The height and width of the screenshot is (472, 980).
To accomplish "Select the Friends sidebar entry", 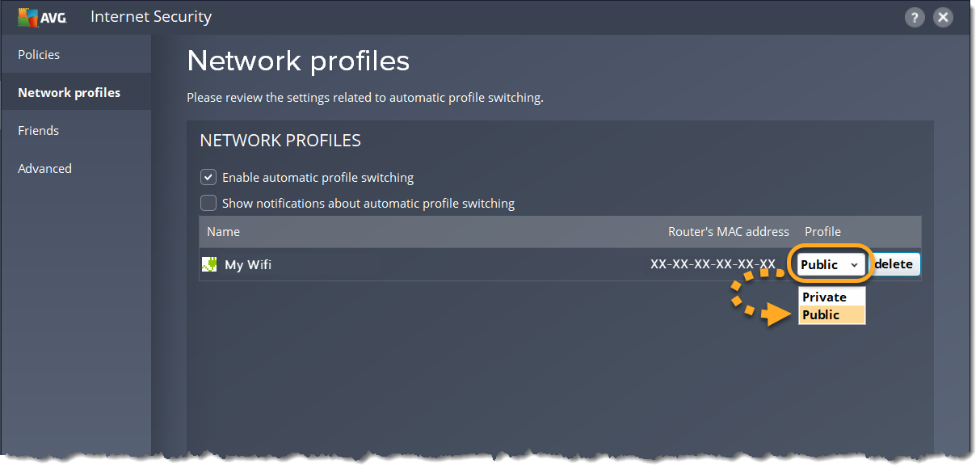I will (38, 130).
